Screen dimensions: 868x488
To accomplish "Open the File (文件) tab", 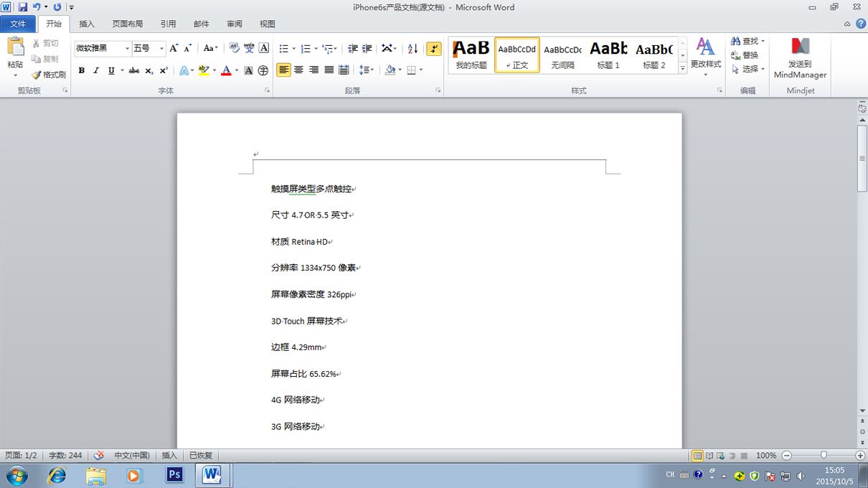I will click(17, 24).
